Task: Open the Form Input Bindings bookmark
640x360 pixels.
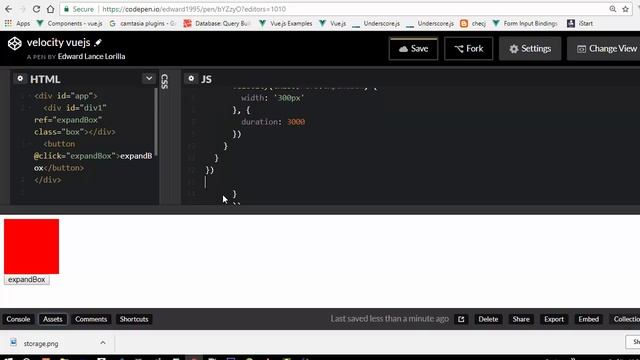Action: point(525,24)
